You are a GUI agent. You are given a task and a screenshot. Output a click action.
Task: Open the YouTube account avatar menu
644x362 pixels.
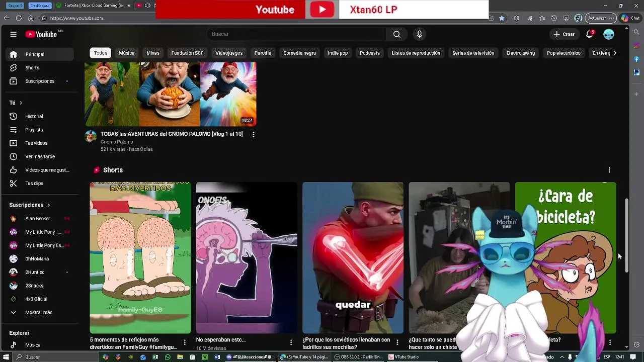click(x=609, y=34)
